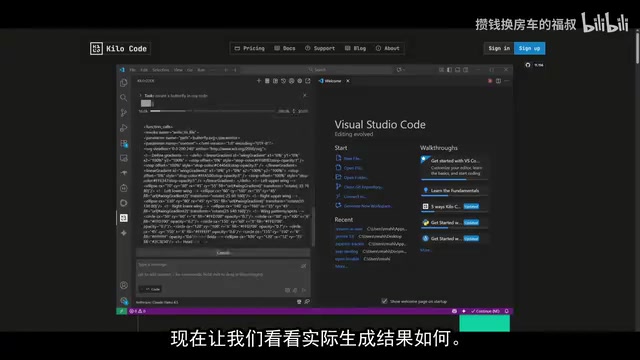Viewport: 640px width, 360px height.
Task: Click New File under Start
Action: [x=349, y=158]
